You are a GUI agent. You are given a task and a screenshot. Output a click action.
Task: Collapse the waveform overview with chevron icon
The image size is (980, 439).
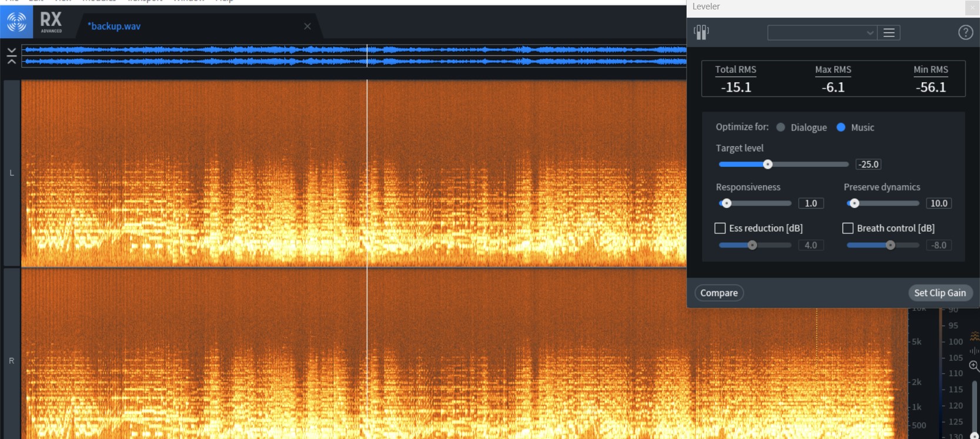click(11, 56)
